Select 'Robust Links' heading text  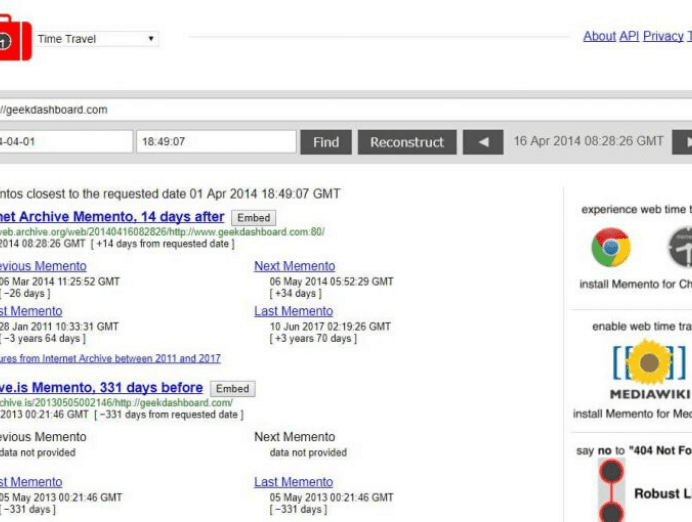(663, 493)
